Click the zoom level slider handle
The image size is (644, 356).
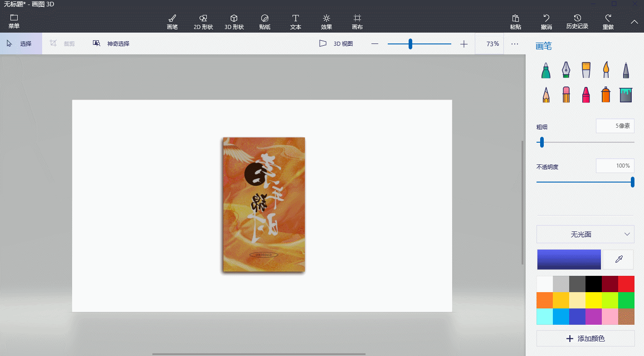410,44
